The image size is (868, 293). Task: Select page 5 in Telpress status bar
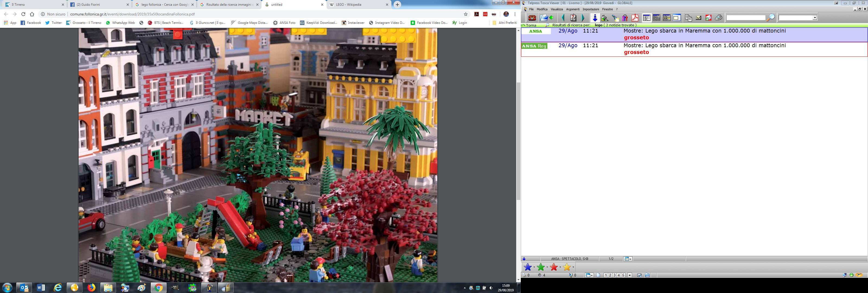click(623, 275)
